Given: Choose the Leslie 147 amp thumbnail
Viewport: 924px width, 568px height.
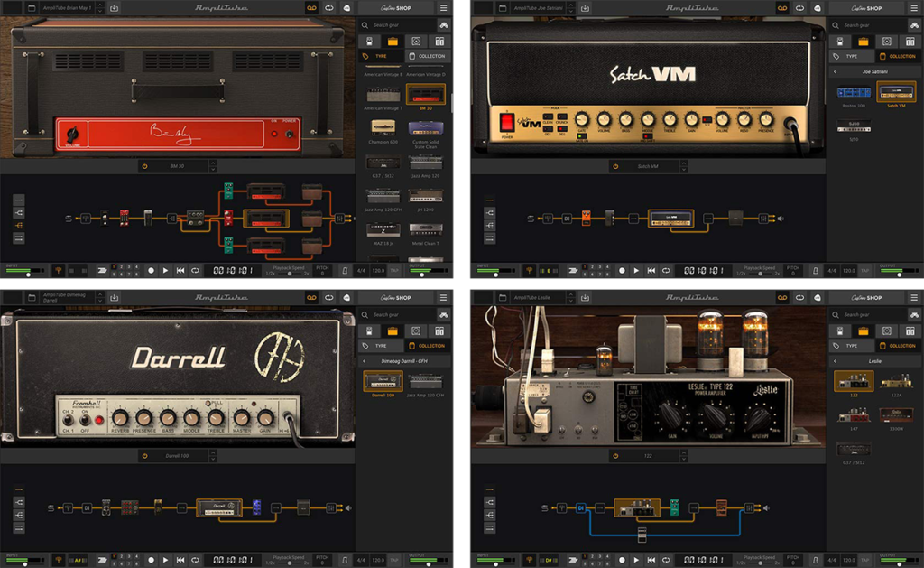Looking at the screenshot, I should click(x=854, y=416).
